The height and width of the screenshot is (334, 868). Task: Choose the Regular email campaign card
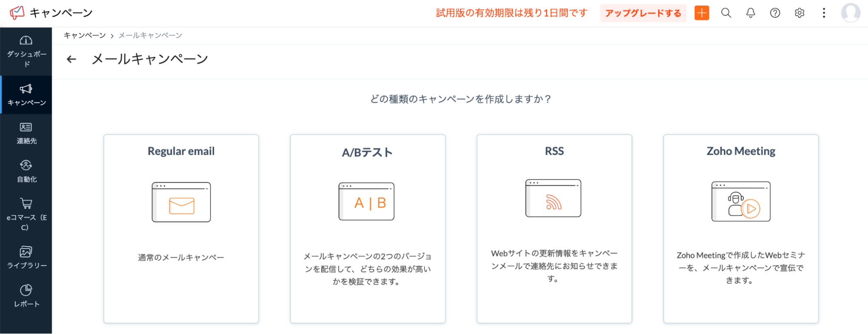pos(181,229)
